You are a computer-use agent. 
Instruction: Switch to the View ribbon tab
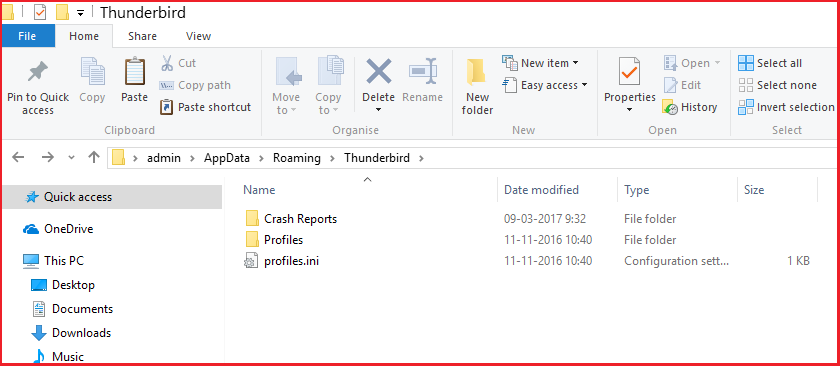[198, 36]
